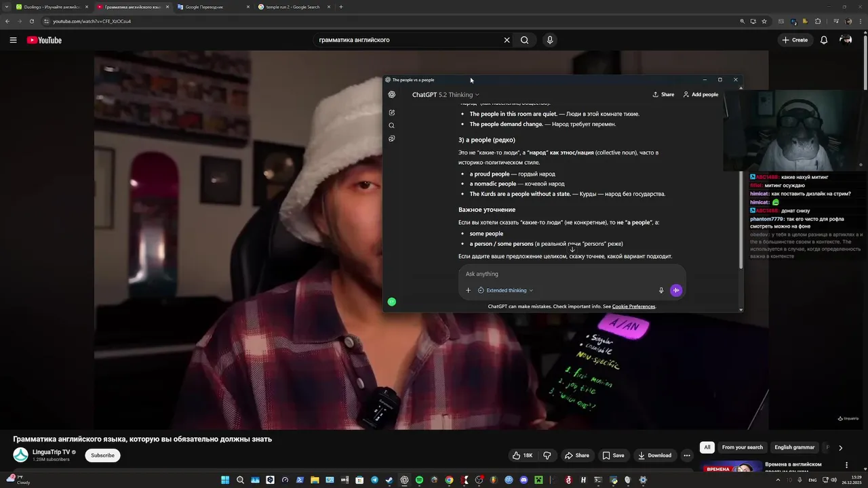Select the English grammar chip

[x=795, y=447]
